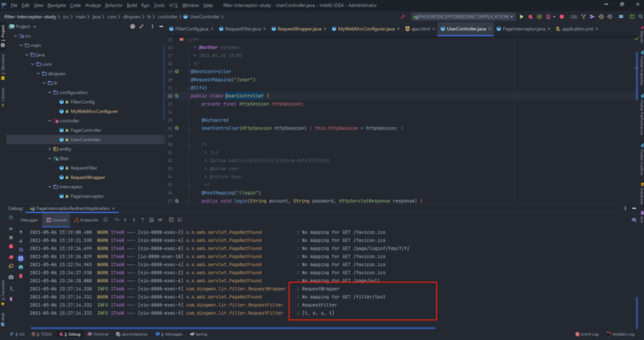Viewport: 644px width, 340px height.
Task: Open the Navigate menu
Action: coord(56,5)
